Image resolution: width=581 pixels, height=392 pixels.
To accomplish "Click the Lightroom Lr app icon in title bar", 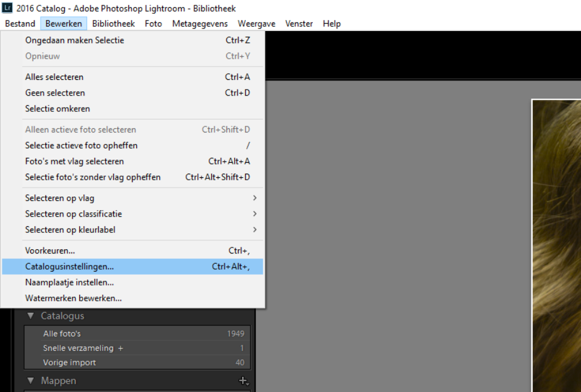I will click(x=7, y=8).
